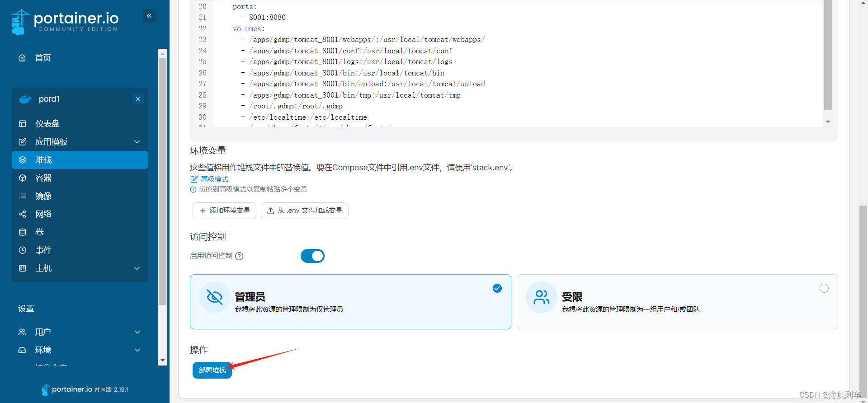This screenshot has height=403, width=868.
Task: Click the edit icon beside 应用模板
Action: 23,142
